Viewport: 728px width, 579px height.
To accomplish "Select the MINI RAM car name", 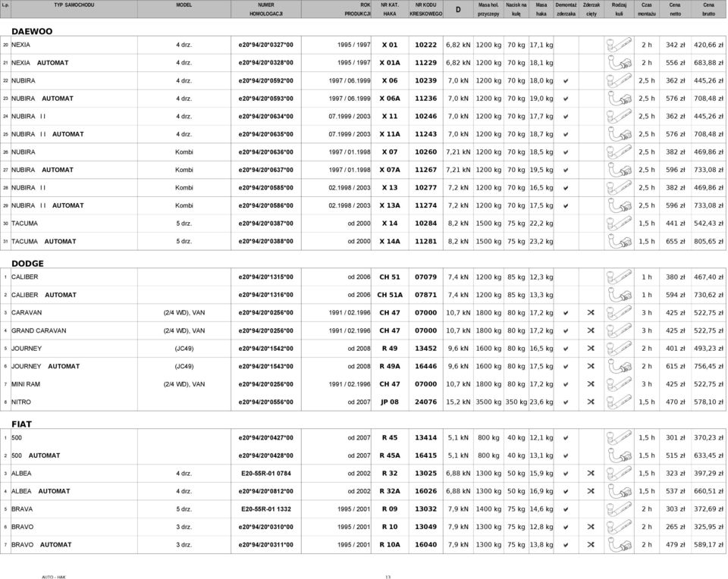I will (26, 384).
